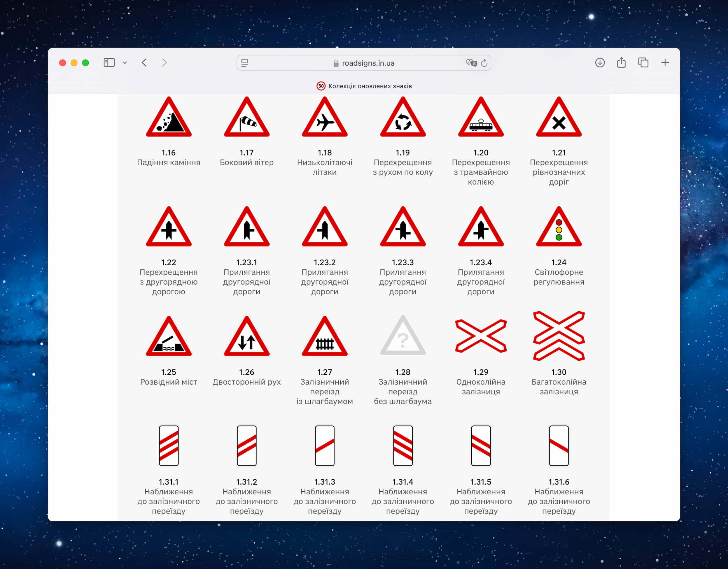Click the Світлофорне регулювання caption
Image resolution: width=728 pixels, height=569 pixels.
[x=559, y=277]
